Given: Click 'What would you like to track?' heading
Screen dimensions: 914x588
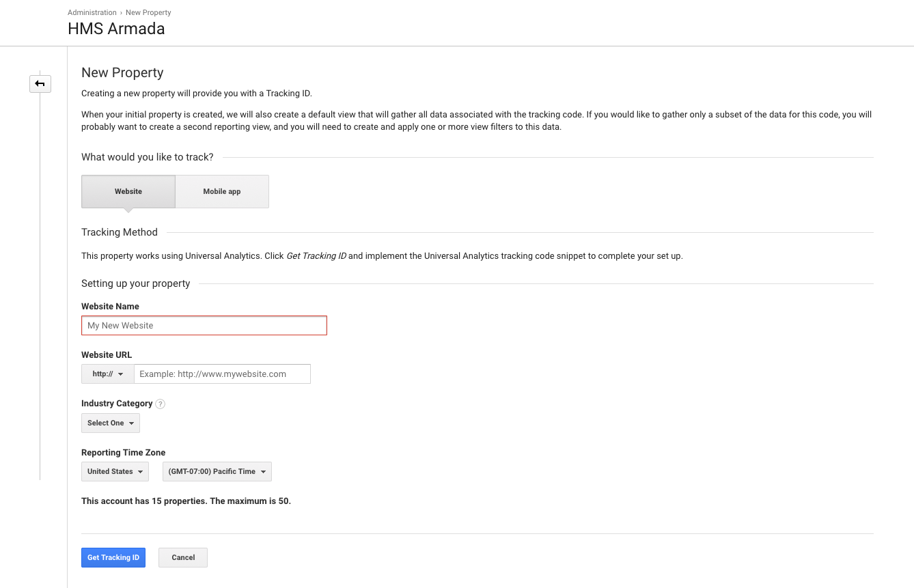Looking at the screenshot, I should pos(148,157).
